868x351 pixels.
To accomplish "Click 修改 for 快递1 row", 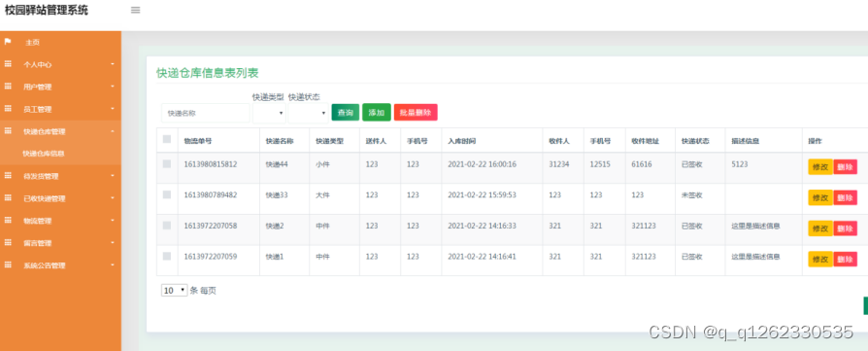I will (820, 259).
